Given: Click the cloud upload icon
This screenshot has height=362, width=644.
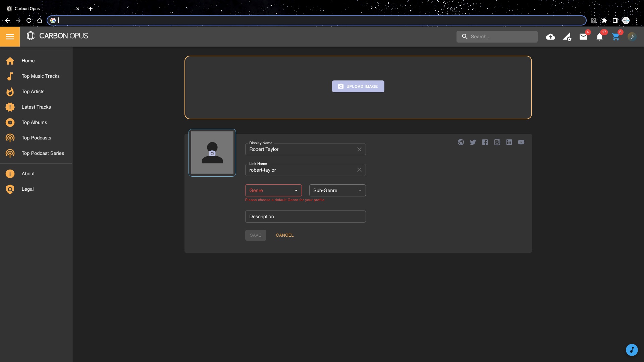Looking at the screenshot, I should [550, 37].
